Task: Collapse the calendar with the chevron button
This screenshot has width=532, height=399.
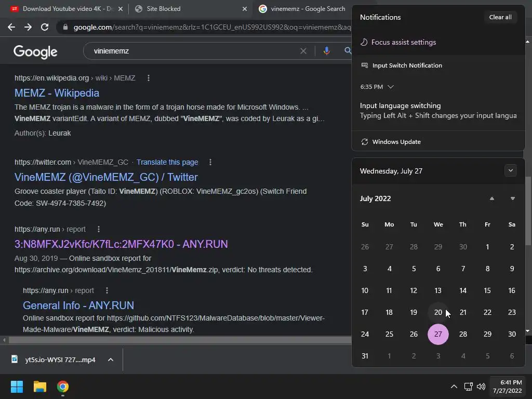Action: [x=510, y=170]
